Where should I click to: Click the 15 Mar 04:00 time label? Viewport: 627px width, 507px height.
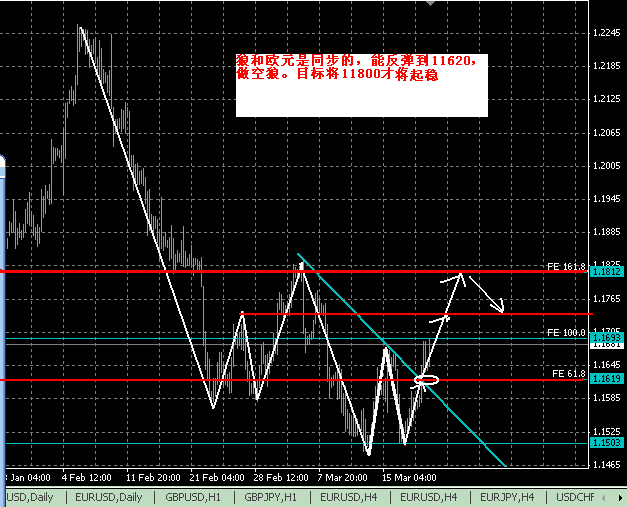[x=409, y=477]
